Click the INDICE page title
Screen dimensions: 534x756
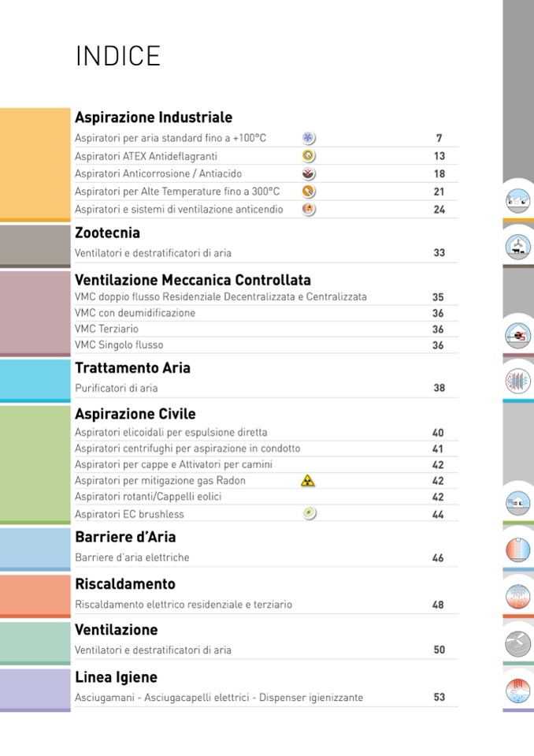(x=118, y=56)
